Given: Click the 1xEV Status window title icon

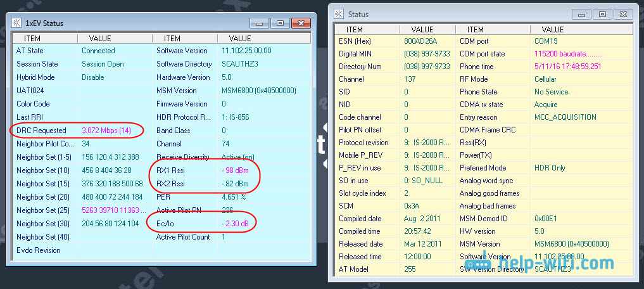Looking at the screenshot, I should (17, 23).
